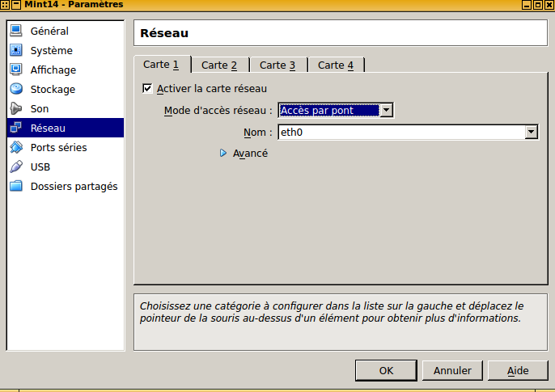
Task: Click the Accès par pont selected value
Action: coord(329,110)
